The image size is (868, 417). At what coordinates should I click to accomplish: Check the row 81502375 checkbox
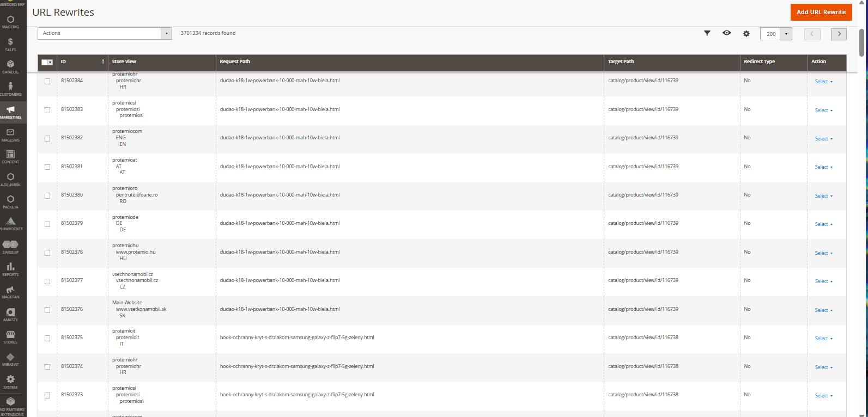[47, 338]
